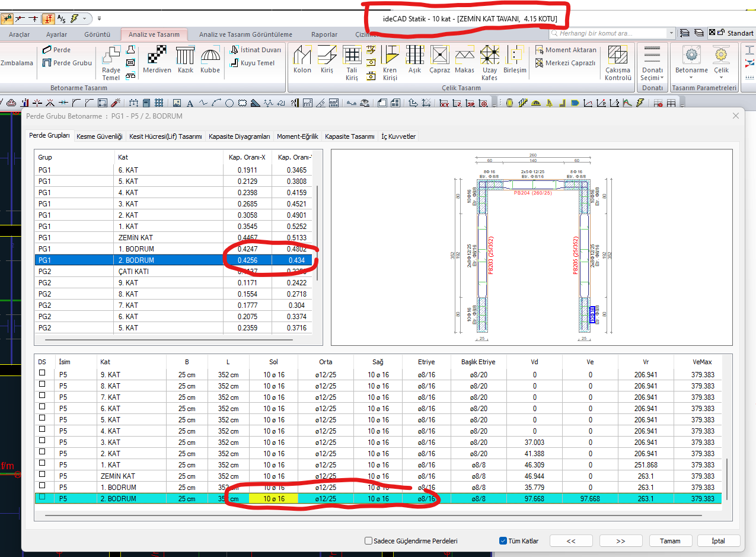Click the command search input field
This screenshot has height=557, width=756.
[x=608, y=33]
